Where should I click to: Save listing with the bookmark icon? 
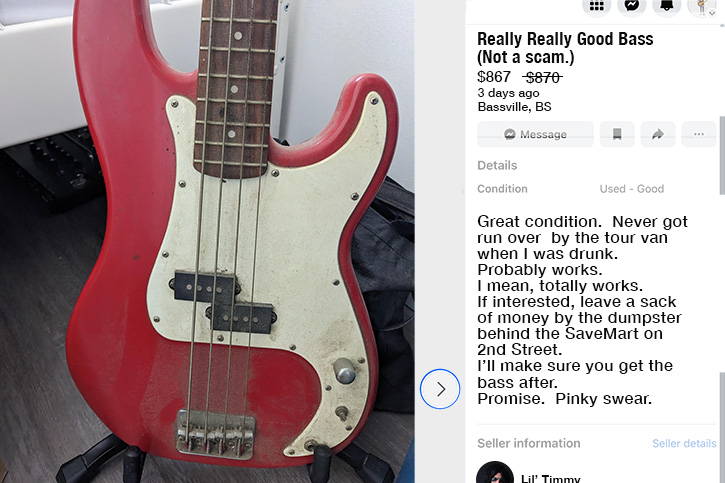(617, 134)
